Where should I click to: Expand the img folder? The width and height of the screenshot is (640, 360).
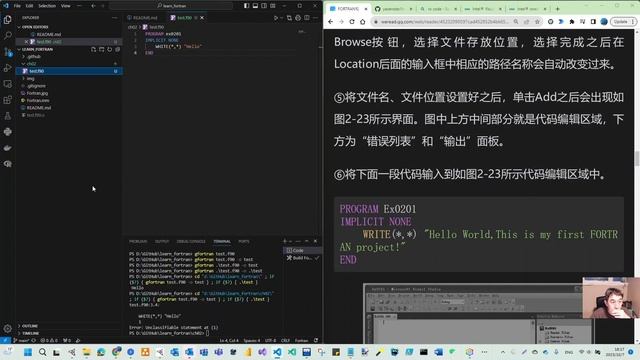pos(69,78)
